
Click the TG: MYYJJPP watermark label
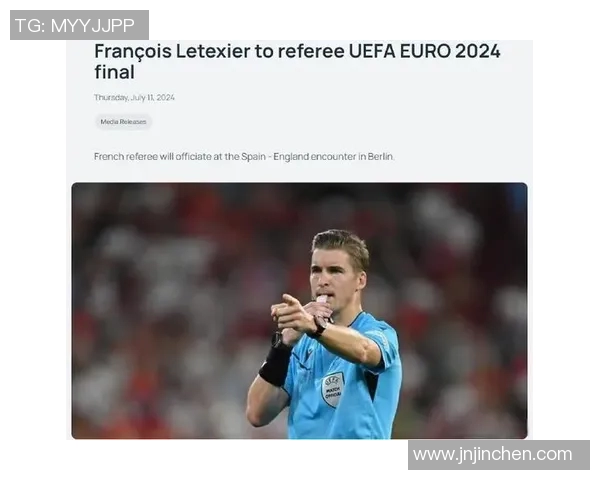(79, 25)
